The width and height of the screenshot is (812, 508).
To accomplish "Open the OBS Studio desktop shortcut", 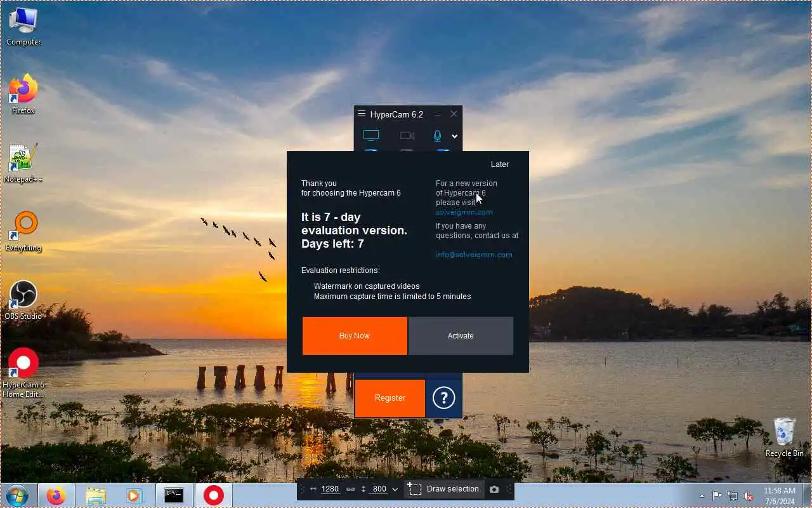I will coord(23,300).
